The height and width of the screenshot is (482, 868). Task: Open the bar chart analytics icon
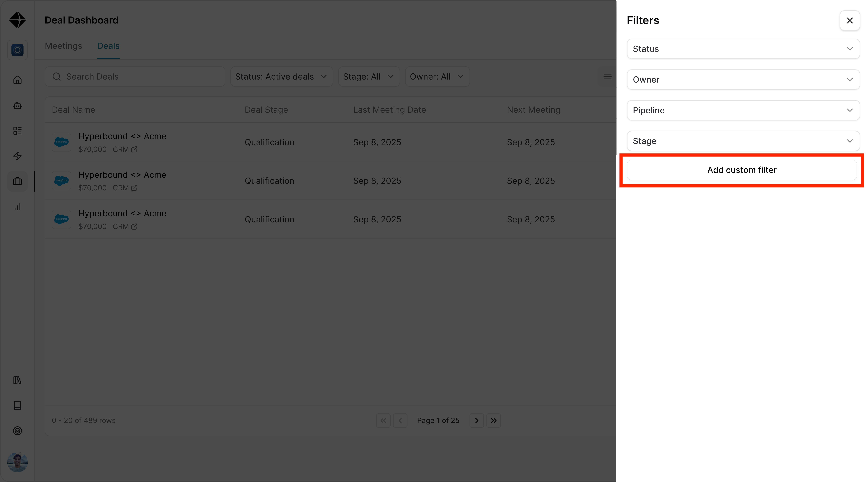click(17, 207)
